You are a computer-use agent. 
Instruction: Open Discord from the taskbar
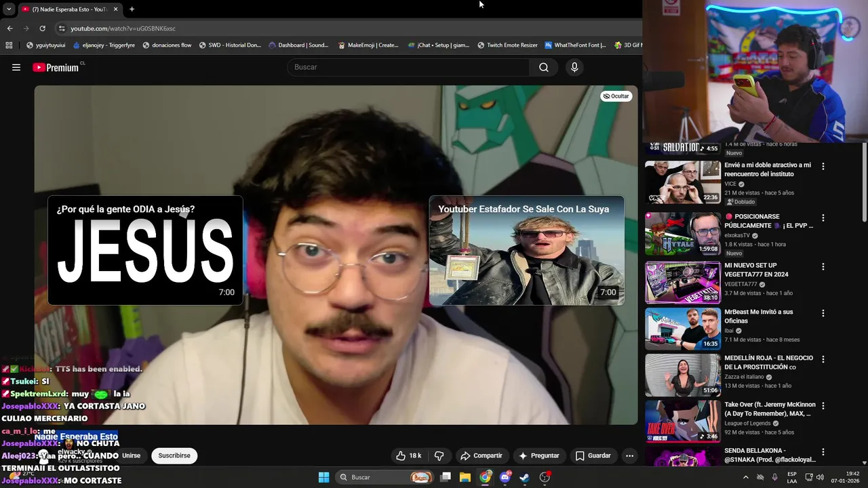coord(505,477)
